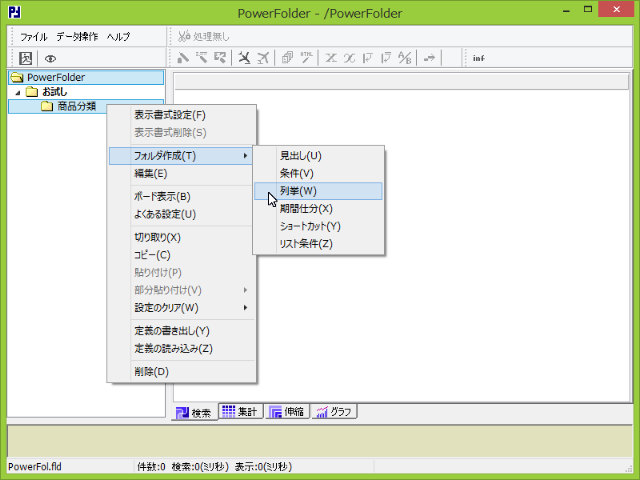Choose 削除(D) from context menu
Image resolution: width=640 pixels, height=480 pixels.
click(x=151, y=372)
